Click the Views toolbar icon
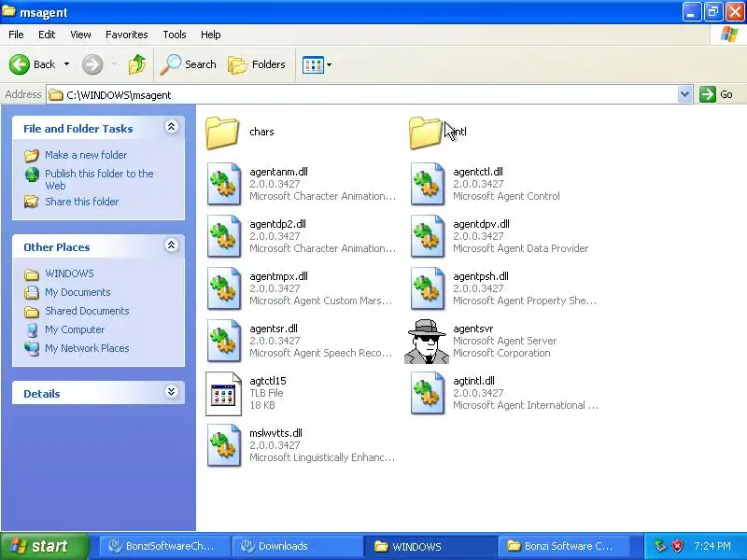747x560 pixels. pos(313,64)
